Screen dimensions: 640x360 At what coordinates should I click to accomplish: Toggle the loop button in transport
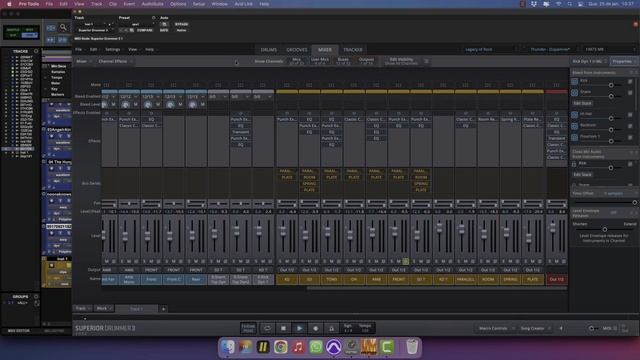coord(267,328)
